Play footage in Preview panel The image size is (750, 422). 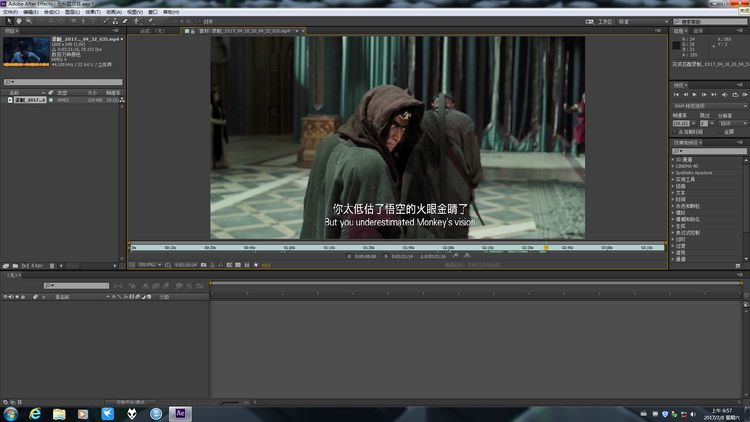click(695, 95)
